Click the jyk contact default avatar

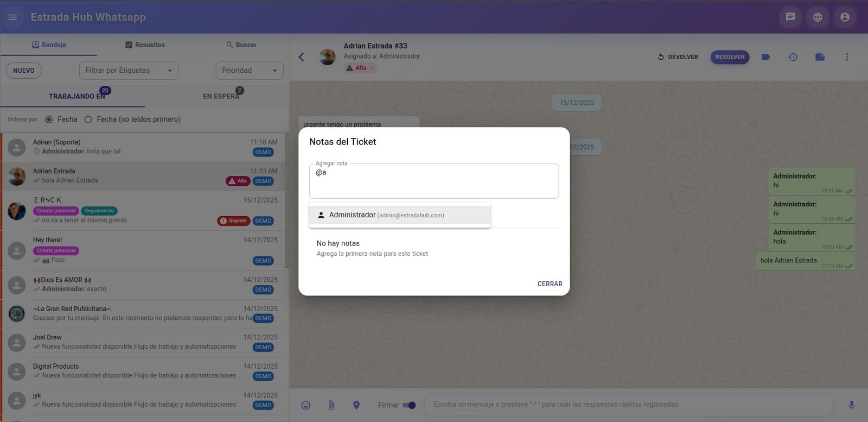(17, 400)
